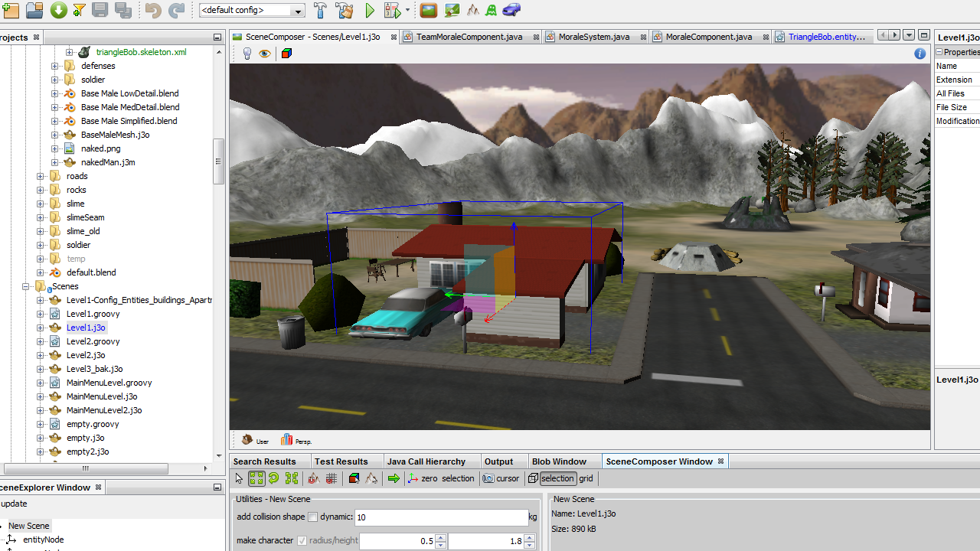
Task: Click the New Project toolbar icon
Action: tap(11, 11)
